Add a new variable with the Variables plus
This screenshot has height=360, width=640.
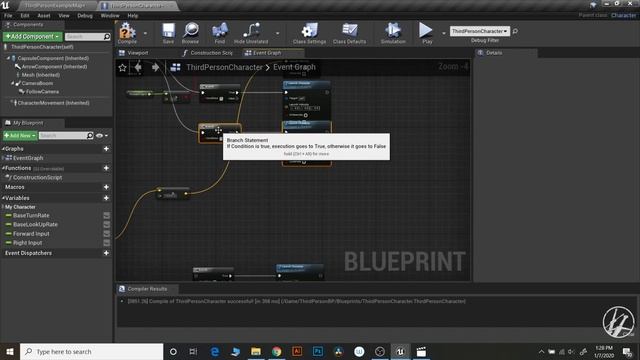pos(106,198)
